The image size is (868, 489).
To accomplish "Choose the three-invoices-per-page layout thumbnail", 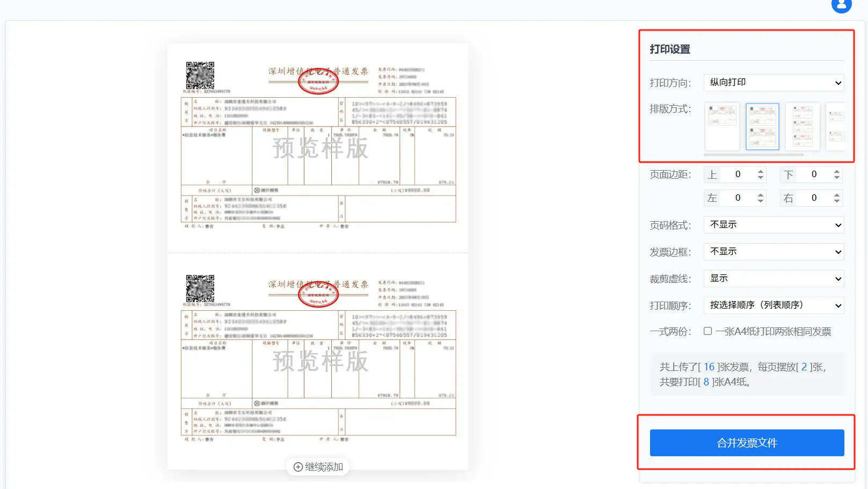I will coord(803,127).
